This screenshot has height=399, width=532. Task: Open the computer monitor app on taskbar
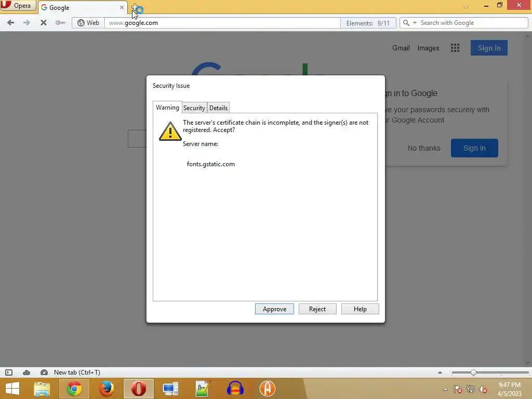(x=170, y=389)
